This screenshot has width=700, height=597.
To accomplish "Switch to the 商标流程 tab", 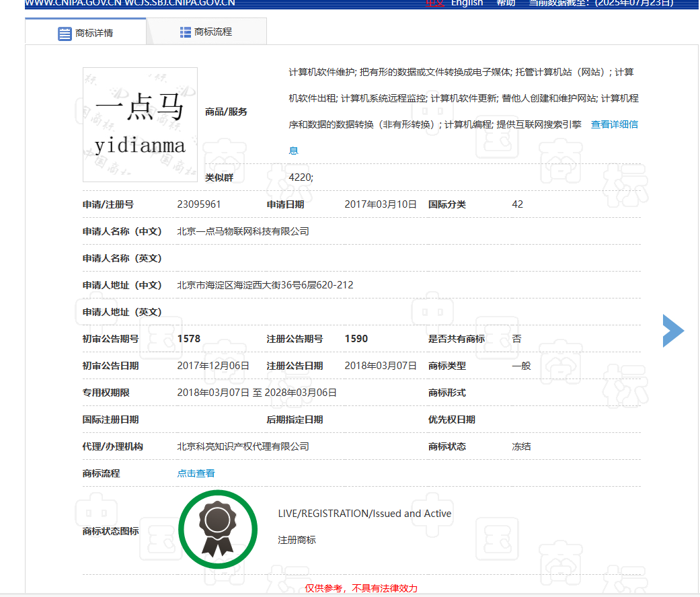I will pyautogui.click(x=206, y=32).
